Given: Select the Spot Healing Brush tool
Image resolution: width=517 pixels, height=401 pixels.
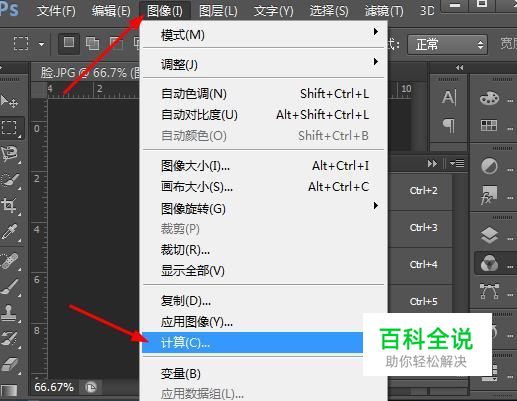Looking at the screenshot, I should (9, 261).
